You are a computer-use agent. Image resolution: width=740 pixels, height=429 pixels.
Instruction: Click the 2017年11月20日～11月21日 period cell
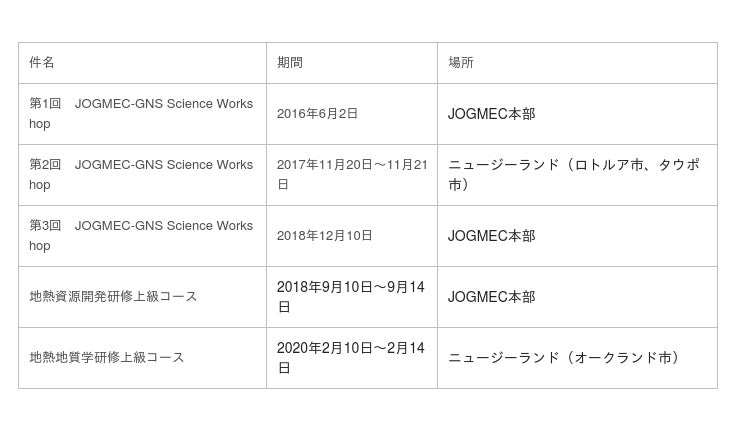pos(351,175)
